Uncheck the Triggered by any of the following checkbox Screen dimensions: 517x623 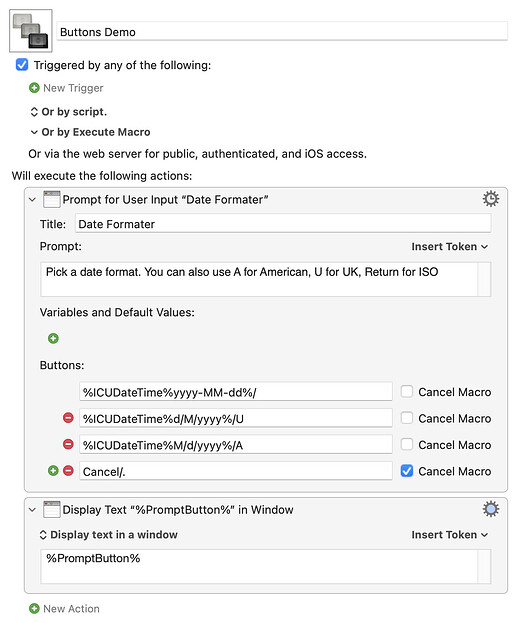coord(22,64)
